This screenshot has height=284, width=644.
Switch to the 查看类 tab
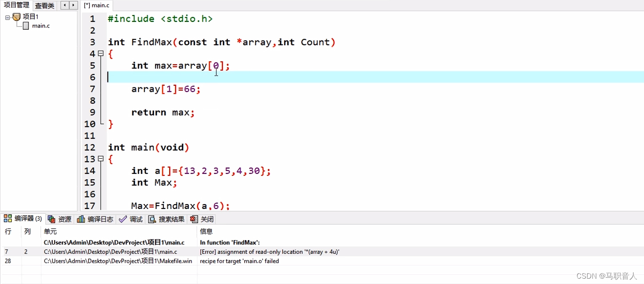click(x=44, y=6)
